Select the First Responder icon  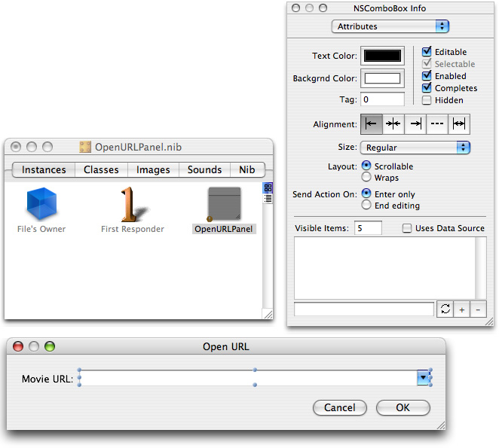(x=132, y=203)
